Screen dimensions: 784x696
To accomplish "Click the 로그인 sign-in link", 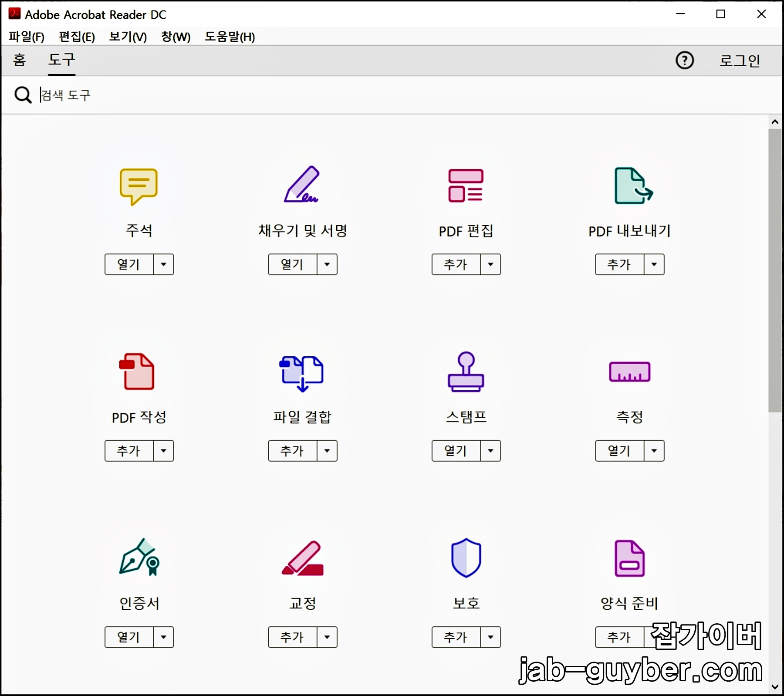I will (740, 60).
